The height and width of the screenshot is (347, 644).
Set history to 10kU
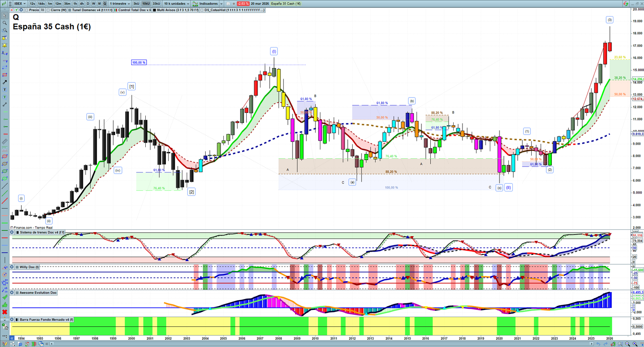point(146,4)
